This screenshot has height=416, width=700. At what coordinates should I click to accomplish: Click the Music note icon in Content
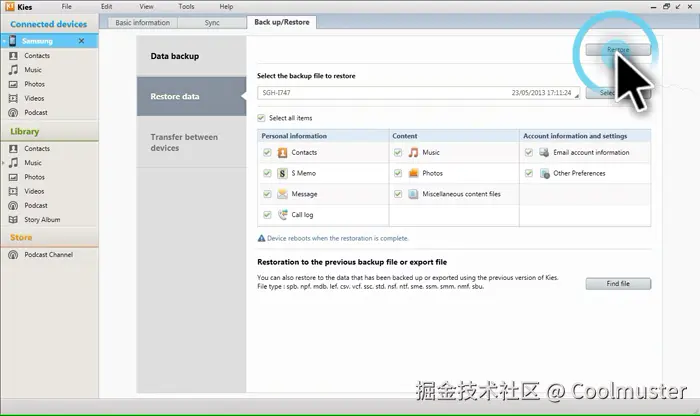coord(413,153)
